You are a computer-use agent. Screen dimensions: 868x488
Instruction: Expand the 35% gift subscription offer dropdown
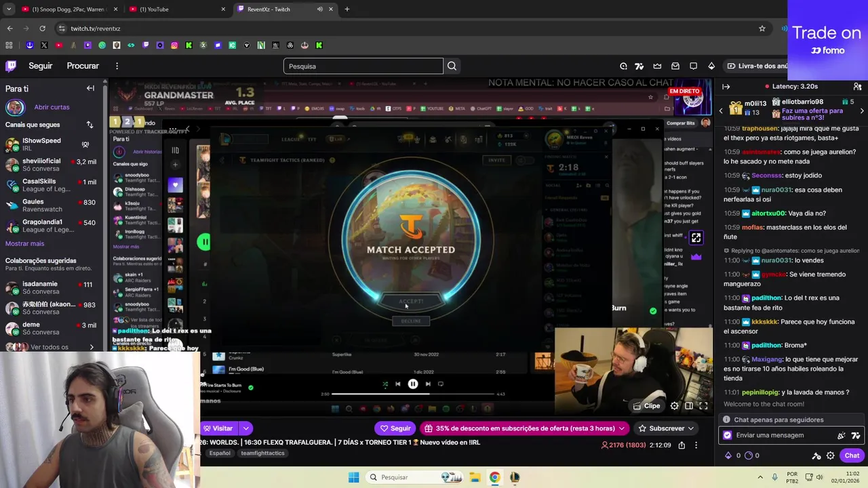[x=620, y=428]
